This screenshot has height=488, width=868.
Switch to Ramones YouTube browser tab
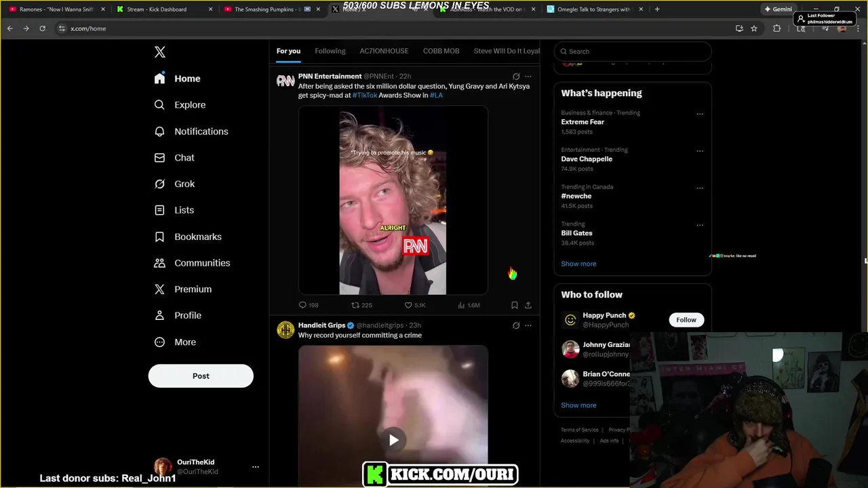tap(56, 9)
